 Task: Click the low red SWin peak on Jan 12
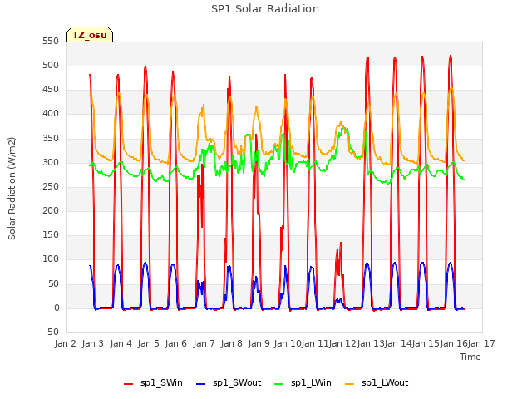point(341,244)
